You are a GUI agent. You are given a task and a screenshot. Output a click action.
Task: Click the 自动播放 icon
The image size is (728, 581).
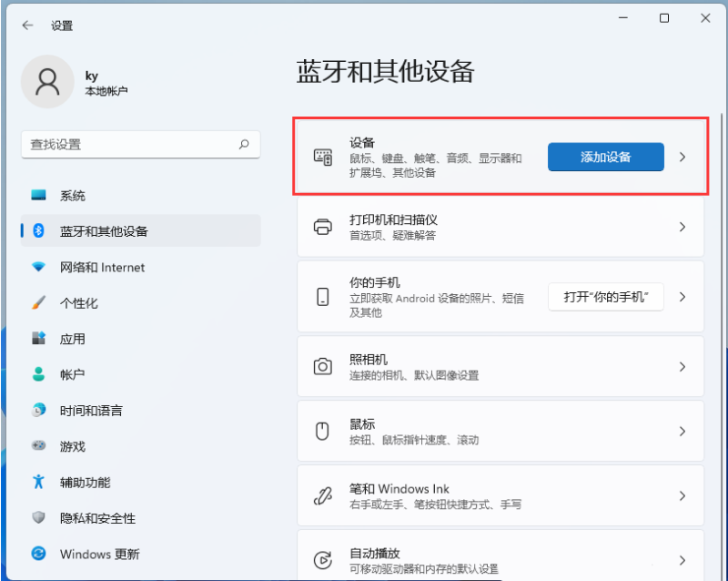(322, 560)
